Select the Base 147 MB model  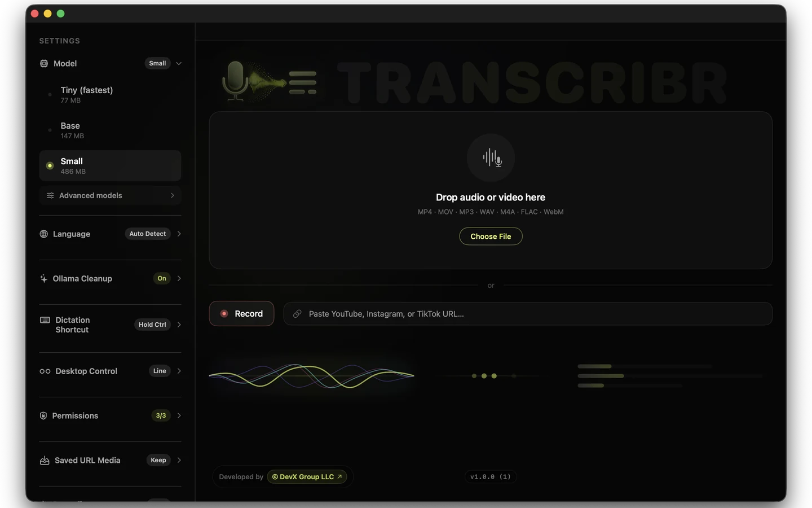pyautogui.click(x=110, y=130)
